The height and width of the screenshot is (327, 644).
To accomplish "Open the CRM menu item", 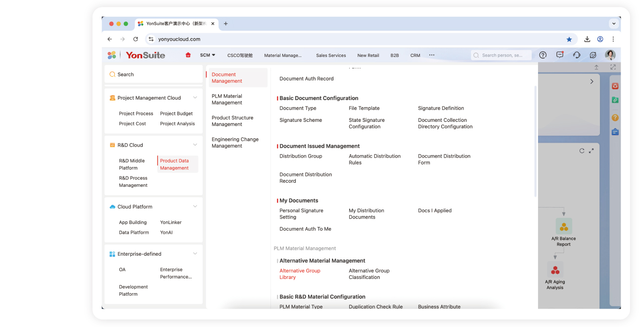I will pyautogui.click(x=415, y=55).
